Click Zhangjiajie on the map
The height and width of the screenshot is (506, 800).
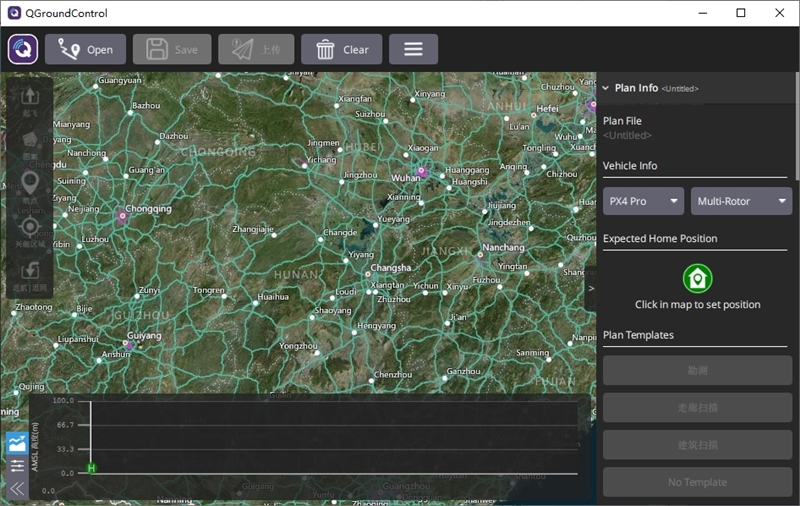(x=253, y=229)
